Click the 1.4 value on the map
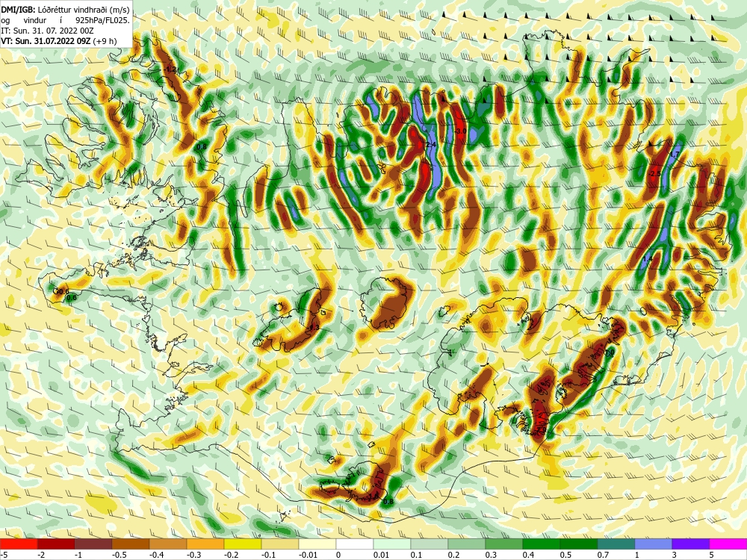 click(648, 258)
